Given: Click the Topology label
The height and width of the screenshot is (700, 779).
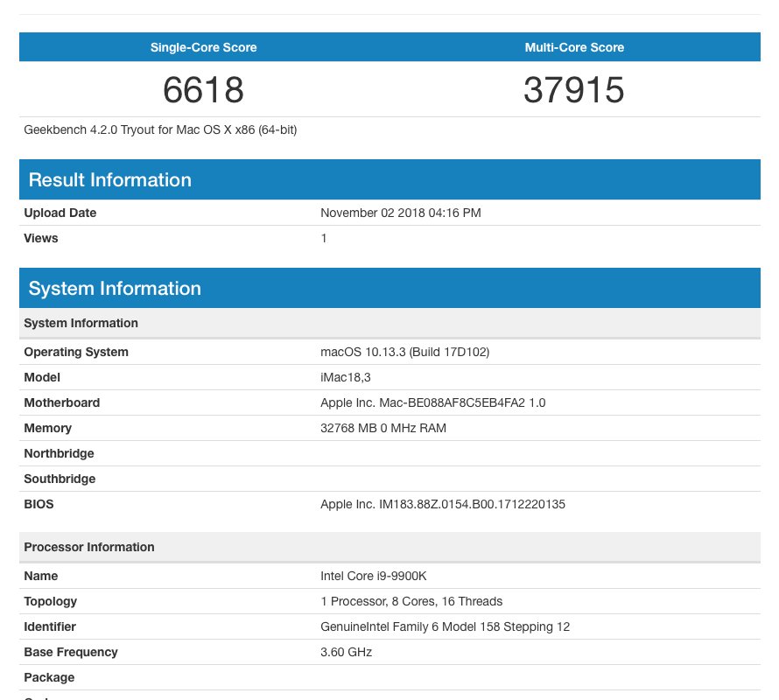Looking at the screenshot, I should pyautogui.click(x=50, y=601).
